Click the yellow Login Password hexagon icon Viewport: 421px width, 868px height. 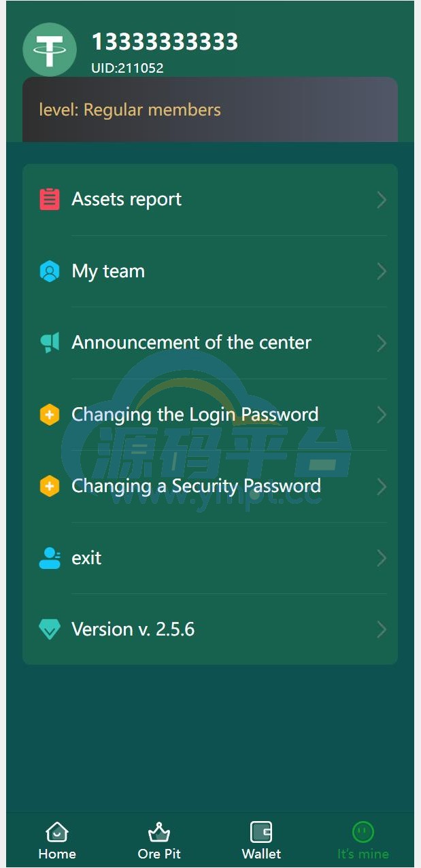coord(50,415)
